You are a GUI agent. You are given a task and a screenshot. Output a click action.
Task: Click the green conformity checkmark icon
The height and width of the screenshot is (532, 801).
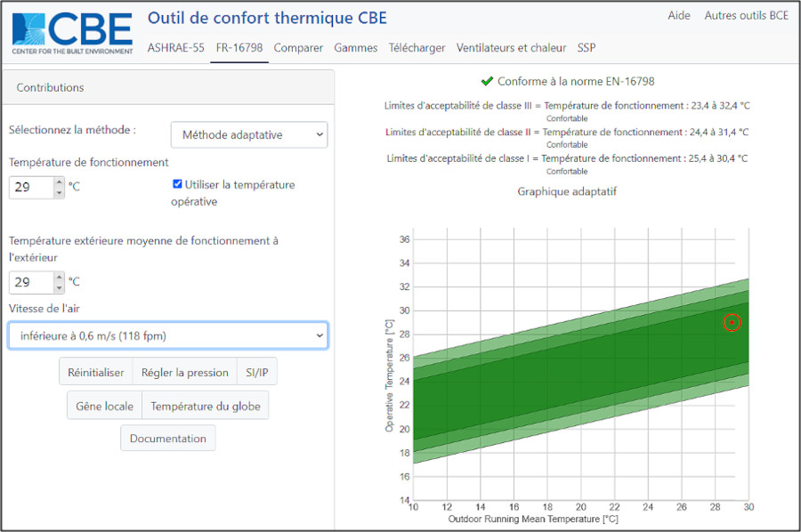(487, 81)
